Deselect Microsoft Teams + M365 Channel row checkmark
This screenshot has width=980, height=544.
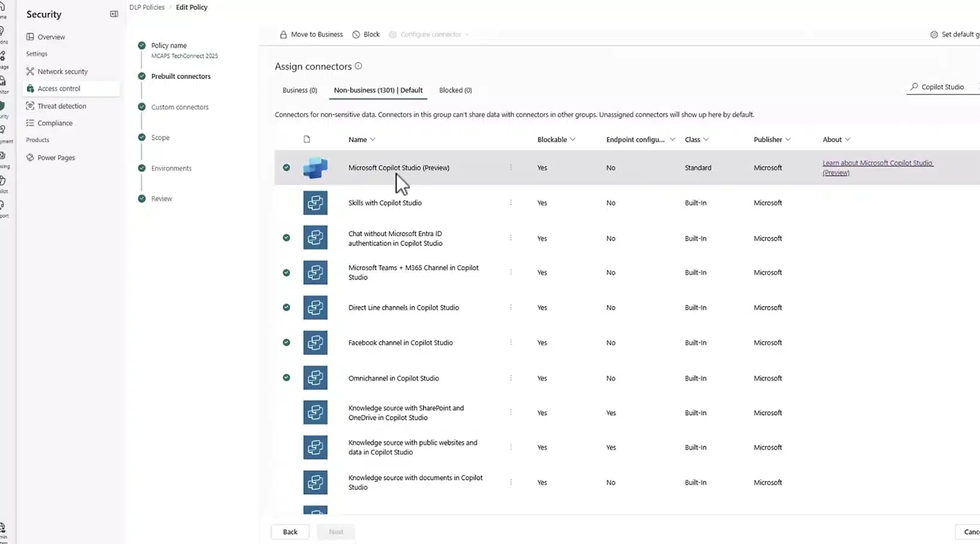point(287,273)
